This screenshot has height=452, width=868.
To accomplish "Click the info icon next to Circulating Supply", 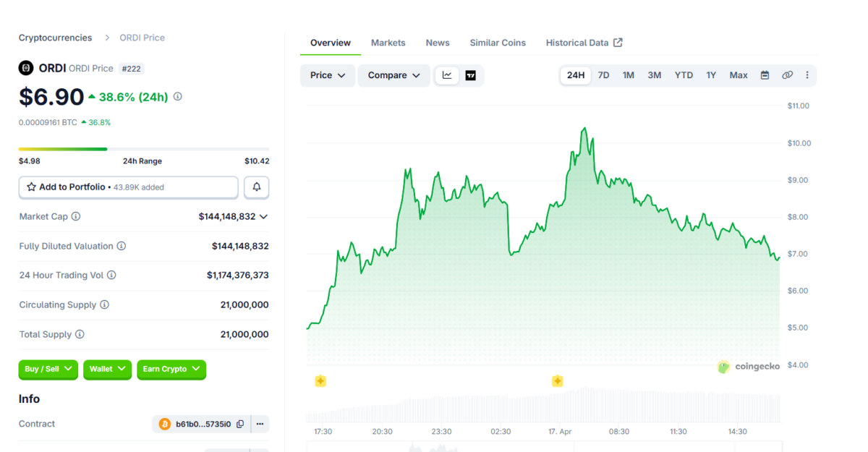I will coord(103,304).
